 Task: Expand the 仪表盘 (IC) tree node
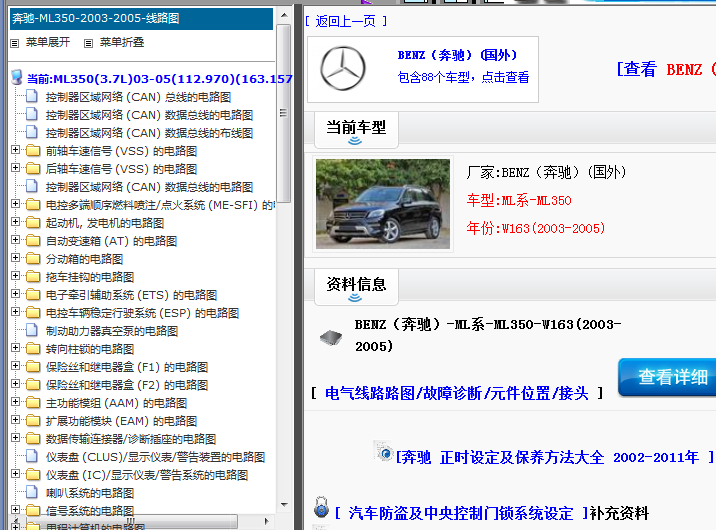click(16, 474)
